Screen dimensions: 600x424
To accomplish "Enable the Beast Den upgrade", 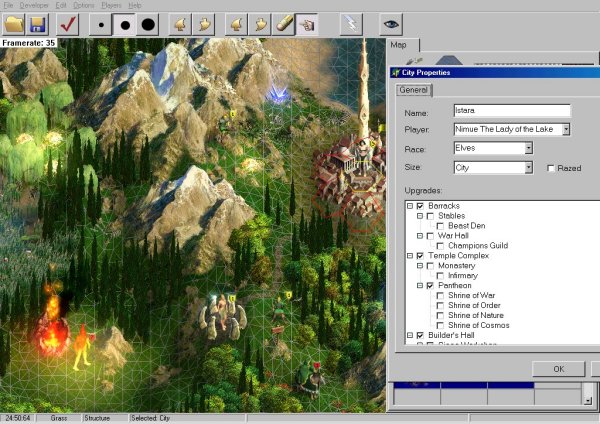I will [x=440, y=226].
